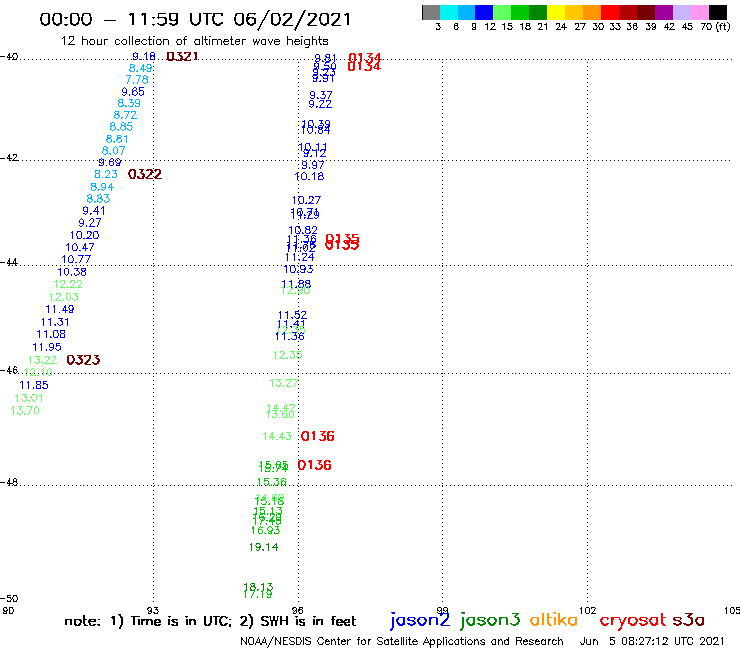
Task: Click the wave height value '11.24'
Action: click(x=300, y=257)
